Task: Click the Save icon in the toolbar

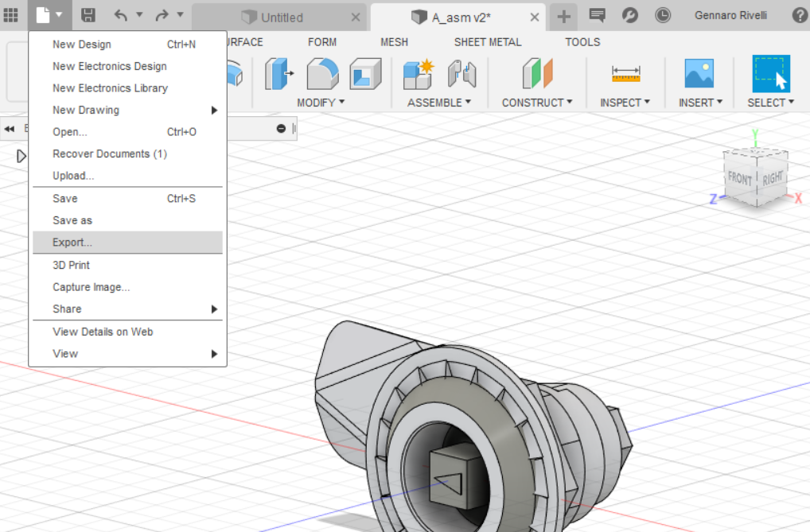Action: tap(88, 15)
